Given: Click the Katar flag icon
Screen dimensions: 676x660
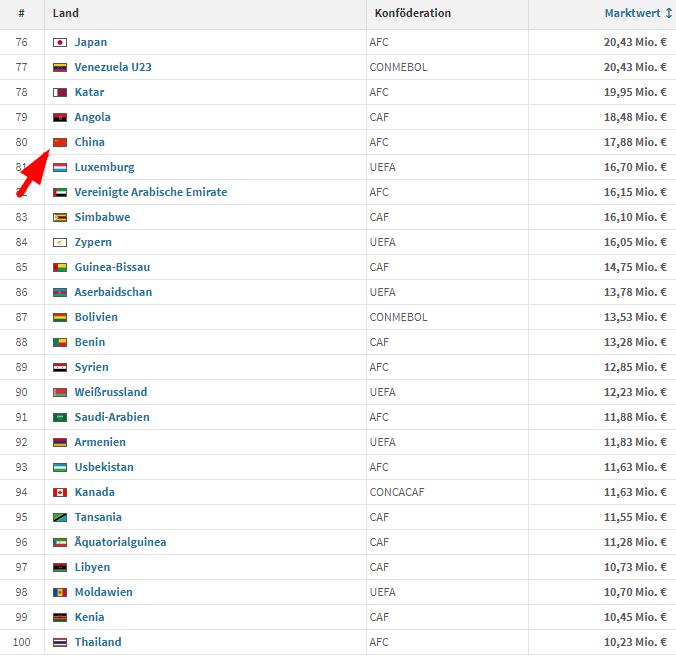Looking at the screenshot, I should point(59,92).
